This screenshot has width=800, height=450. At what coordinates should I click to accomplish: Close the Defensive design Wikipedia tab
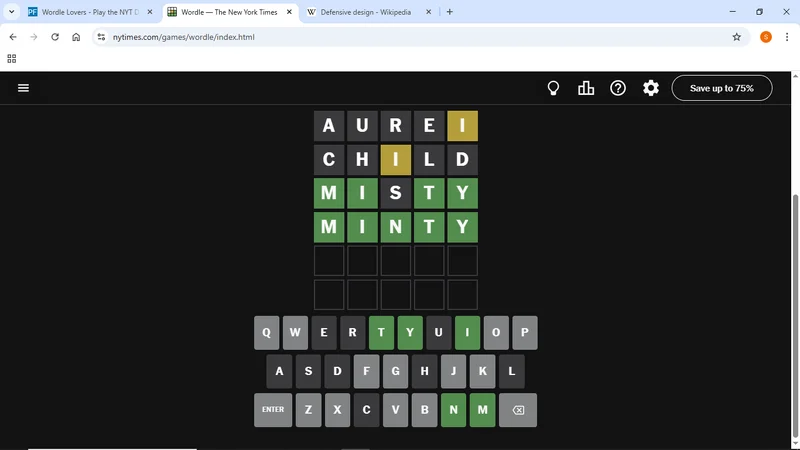point(429,12)
